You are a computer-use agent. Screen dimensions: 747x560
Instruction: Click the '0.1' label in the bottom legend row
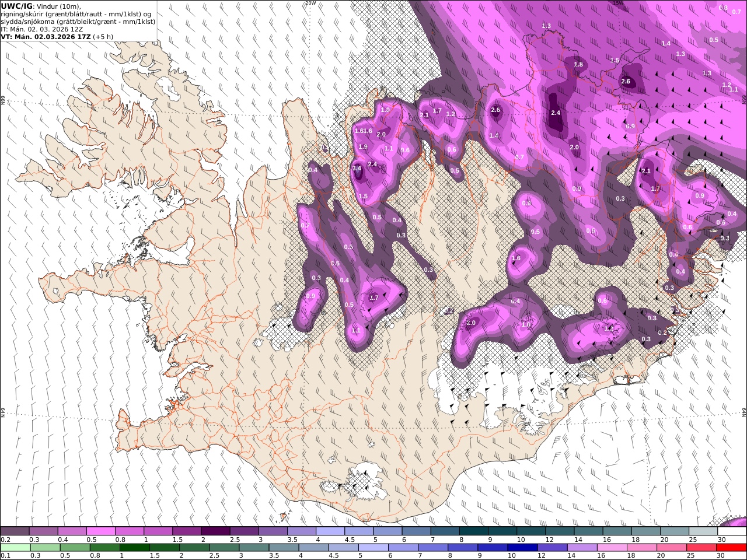click(x=5, y=555)
